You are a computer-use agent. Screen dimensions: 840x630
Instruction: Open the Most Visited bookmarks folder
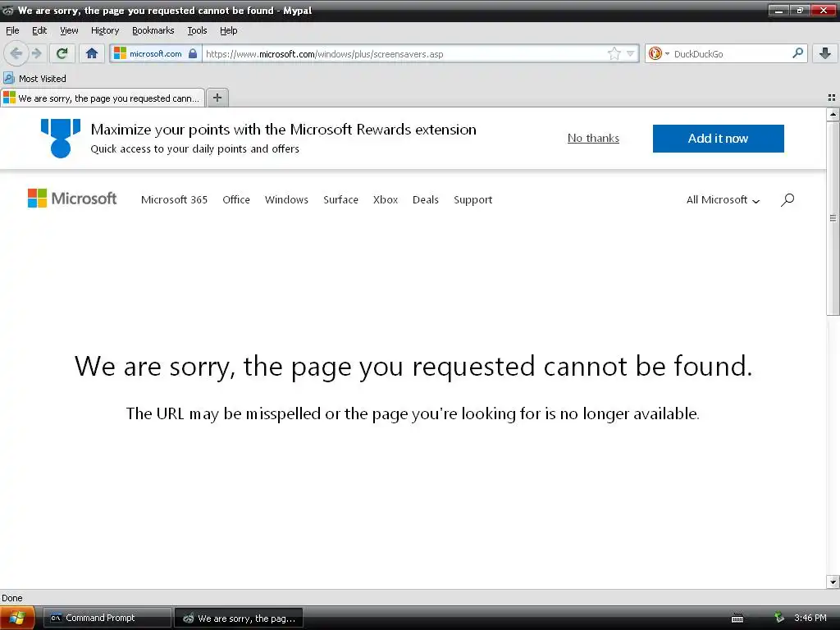[x=34, y=79]
